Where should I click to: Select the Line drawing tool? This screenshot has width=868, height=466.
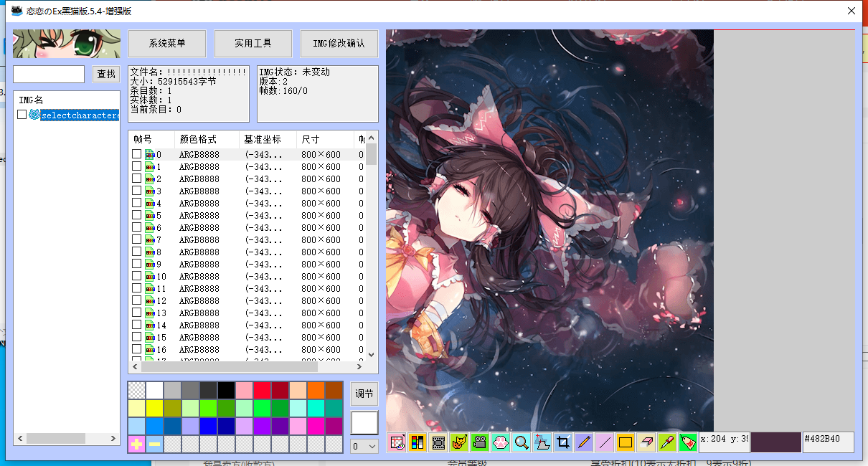click(x=605, y=442)
